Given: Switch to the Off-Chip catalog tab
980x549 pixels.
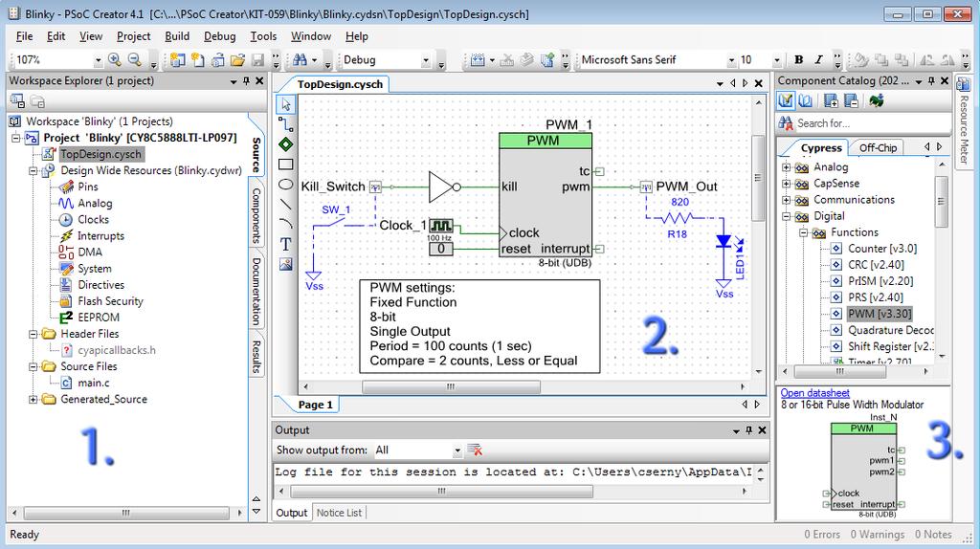Looking at the screenshot, I should tap(878, 147).
